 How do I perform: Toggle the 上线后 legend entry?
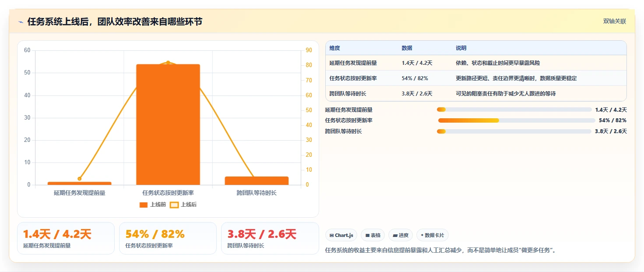point(183,205)
